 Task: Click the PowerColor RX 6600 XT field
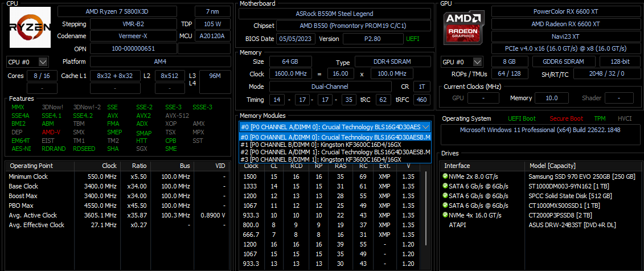pos(566,11)
